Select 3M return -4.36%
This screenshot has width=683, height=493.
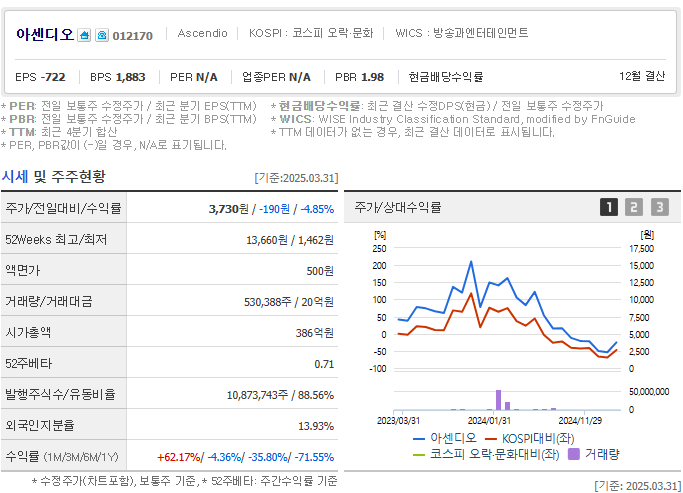click(223, 457)
